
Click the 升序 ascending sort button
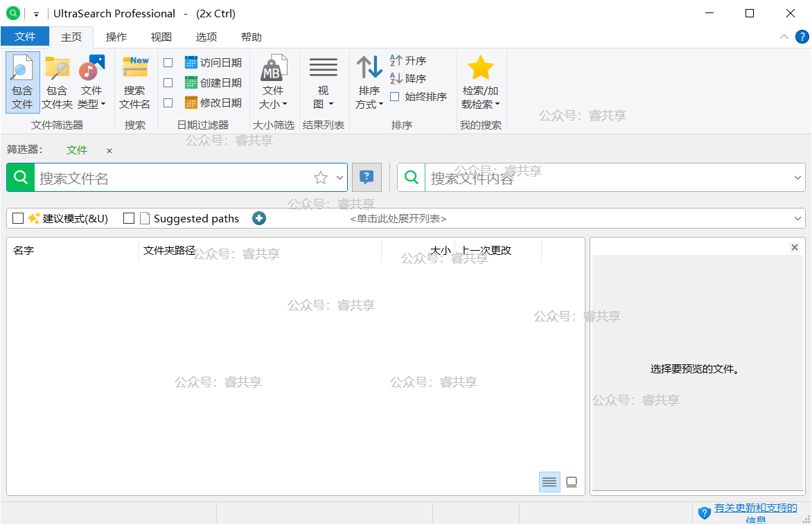coord(408,61)
